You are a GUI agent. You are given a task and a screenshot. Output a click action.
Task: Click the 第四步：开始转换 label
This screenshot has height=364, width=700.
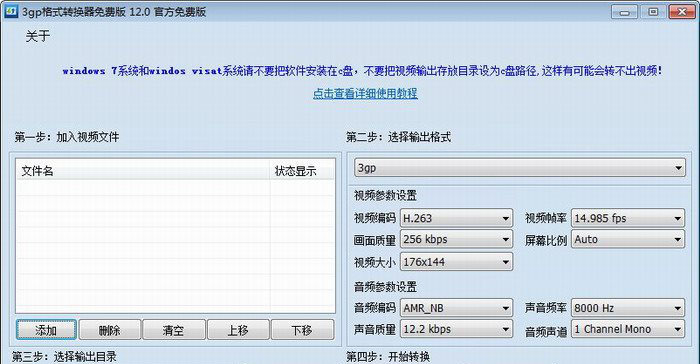(388, 356)
